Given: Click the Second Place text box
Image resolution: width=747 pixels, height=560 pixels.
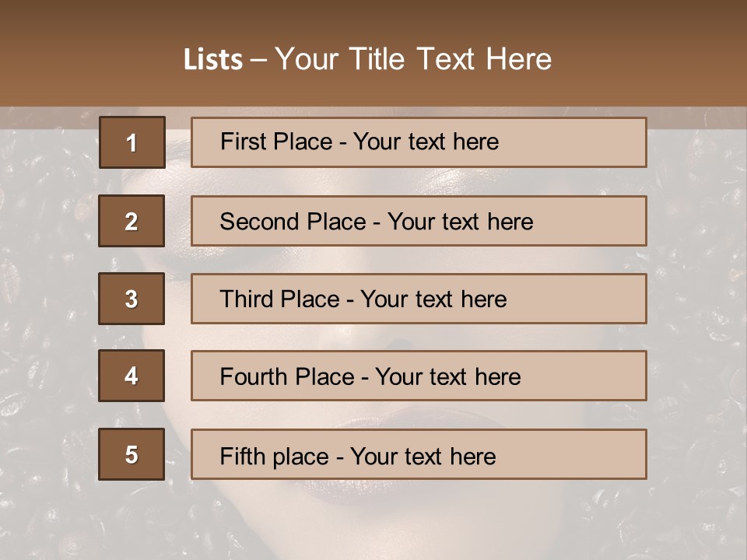Looking at the screenshot, I should (x=419, y=221).
